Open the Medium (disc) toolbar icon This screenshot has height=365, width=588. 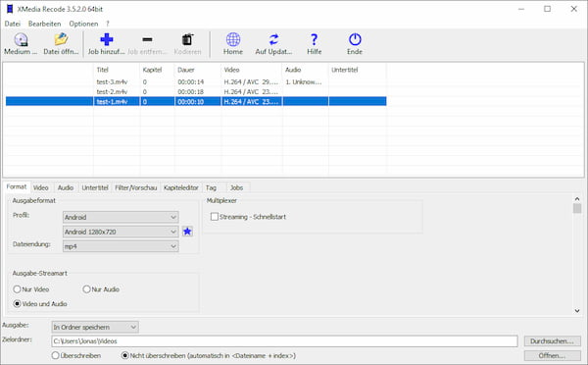[x=21, y=40]
